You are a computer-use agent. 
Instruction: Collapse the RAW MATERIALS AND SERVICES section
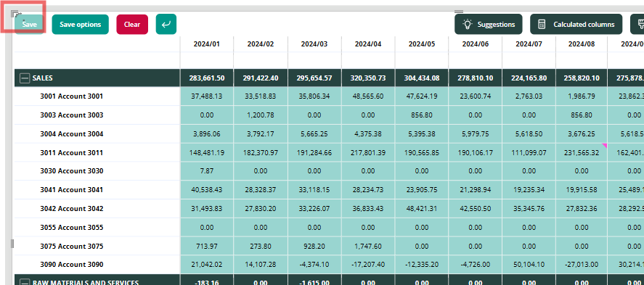click(x=25, y=282)
